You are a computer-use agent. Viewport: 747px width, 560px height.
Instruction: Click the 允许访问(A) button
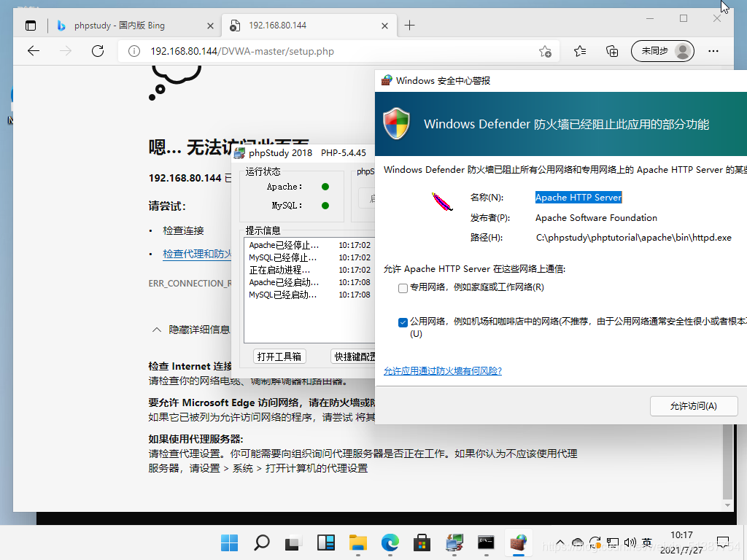[693, 405]
